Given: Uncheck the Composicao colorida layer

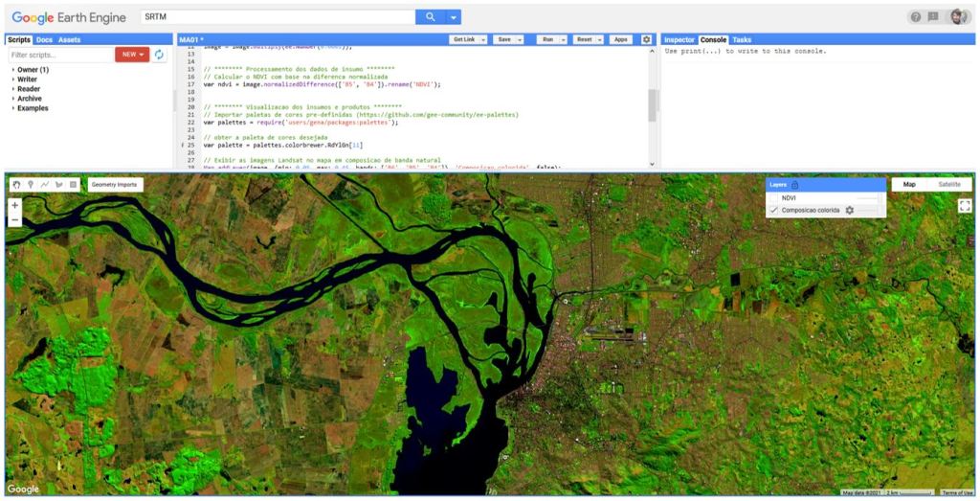Looking at the screenshot, I should pos(773,210).
